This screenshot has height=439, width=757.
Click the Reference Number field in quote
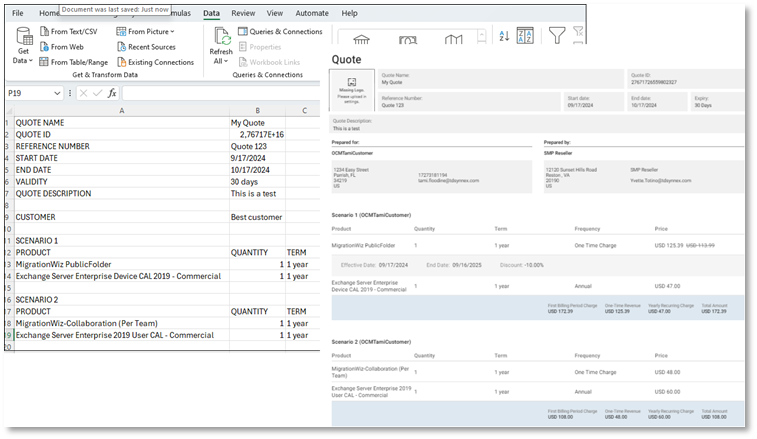coord(470,101)
